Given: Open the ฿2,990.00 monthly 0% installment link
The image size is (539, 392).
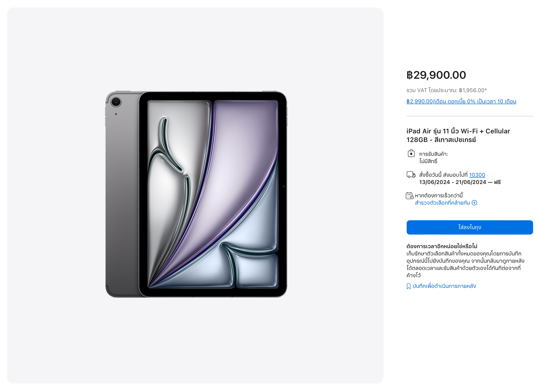Looking at the screenshot, I should (x=461, y=101).
